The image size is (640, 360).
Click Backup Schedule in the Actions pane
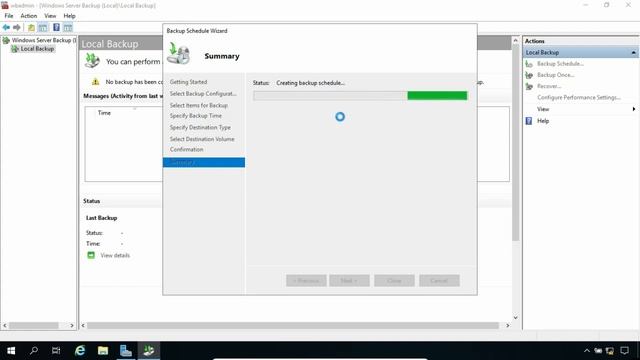coord(560,64)
